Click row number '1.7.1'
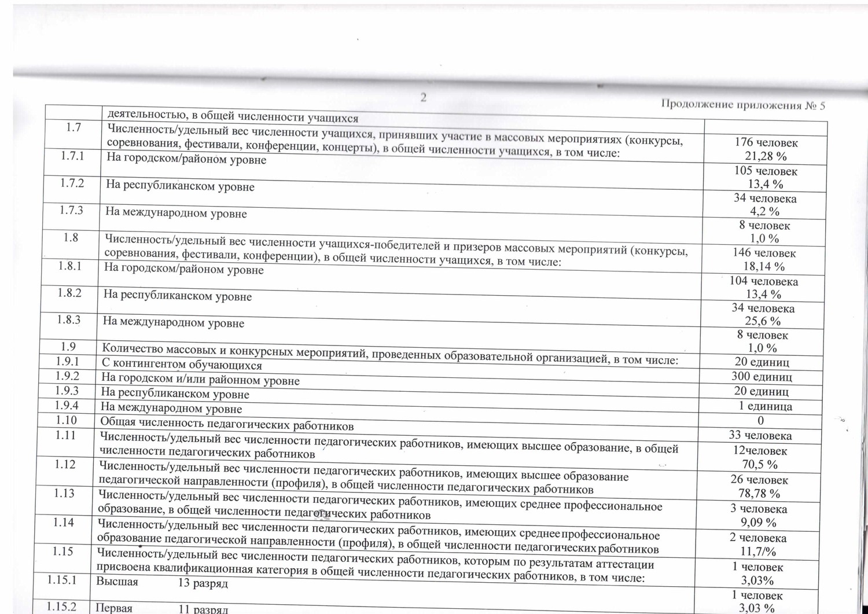This screenshot has height=614, width=868. 73,155
